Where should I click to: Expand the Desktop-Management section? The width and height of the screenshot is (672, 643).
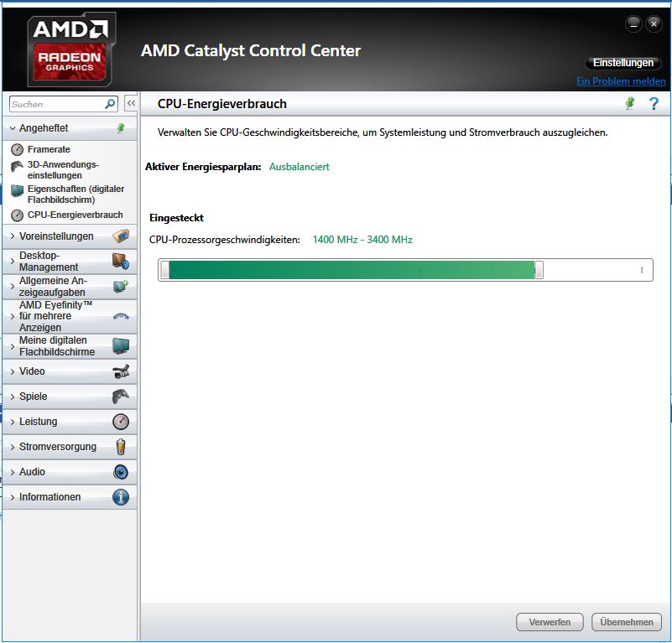(13, 261)
